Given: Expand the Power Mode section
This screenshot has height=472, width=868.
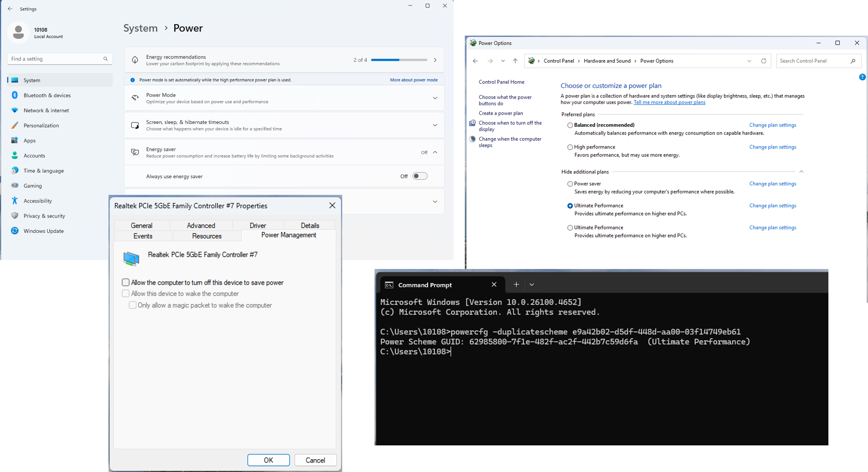Looking at the screenshot, I should [435, 98].
